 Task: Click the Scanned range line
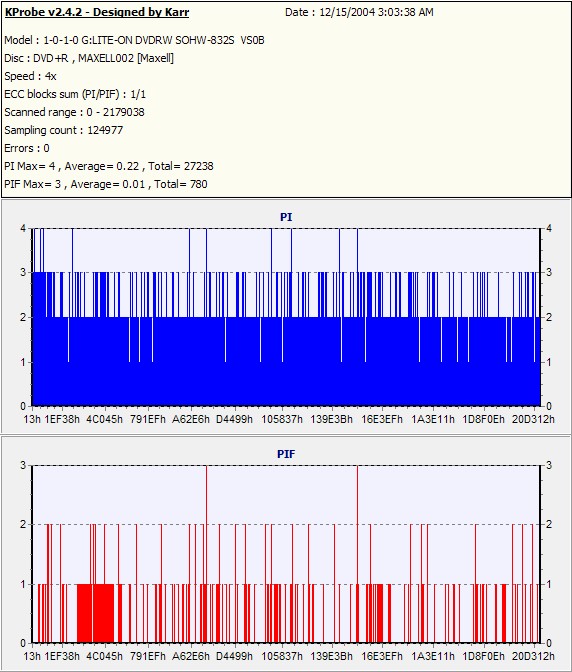pyautogui.click(x=74, y=112)
